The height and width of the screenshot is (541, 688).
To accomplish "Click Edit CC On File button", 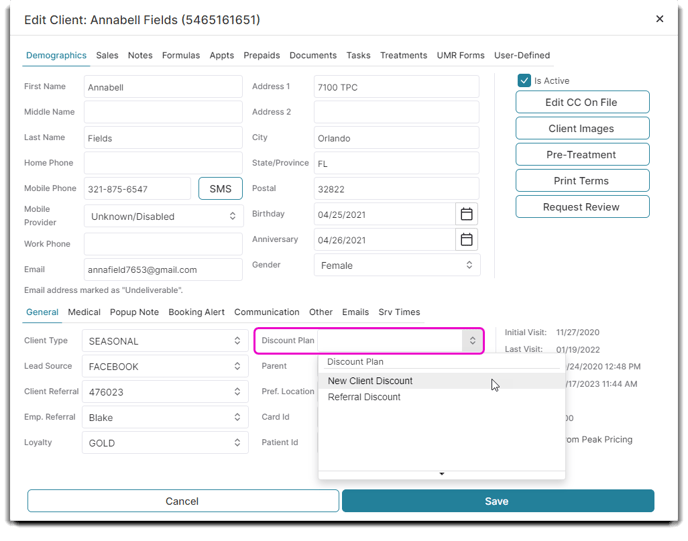I will coord(582,102).
